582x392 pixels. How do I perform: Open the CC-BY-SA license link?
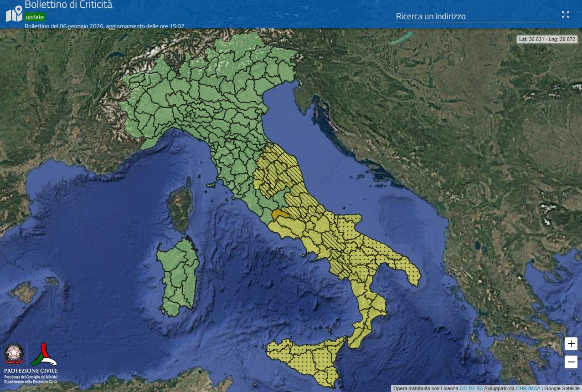pos(471,388)
